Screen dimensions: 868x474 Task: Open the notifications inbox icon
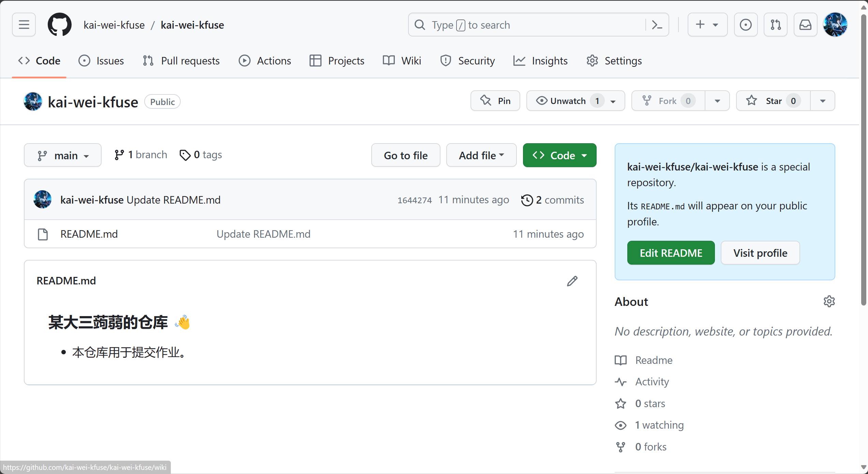click(805, 25)
